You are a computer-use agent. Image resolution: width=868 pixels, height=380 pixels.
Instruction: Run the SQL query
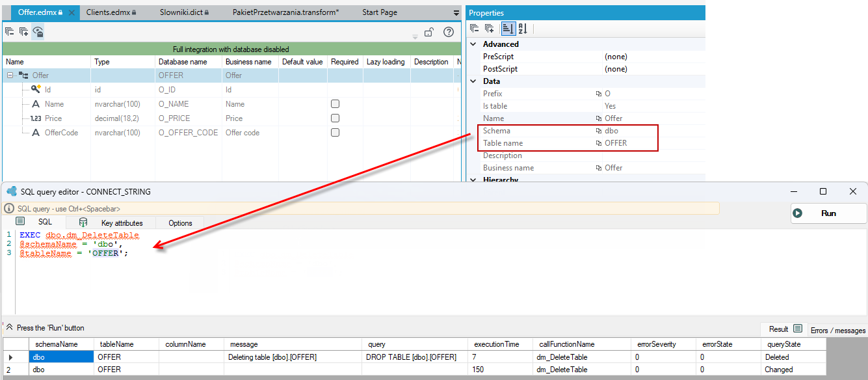click(x=829, y=213)
